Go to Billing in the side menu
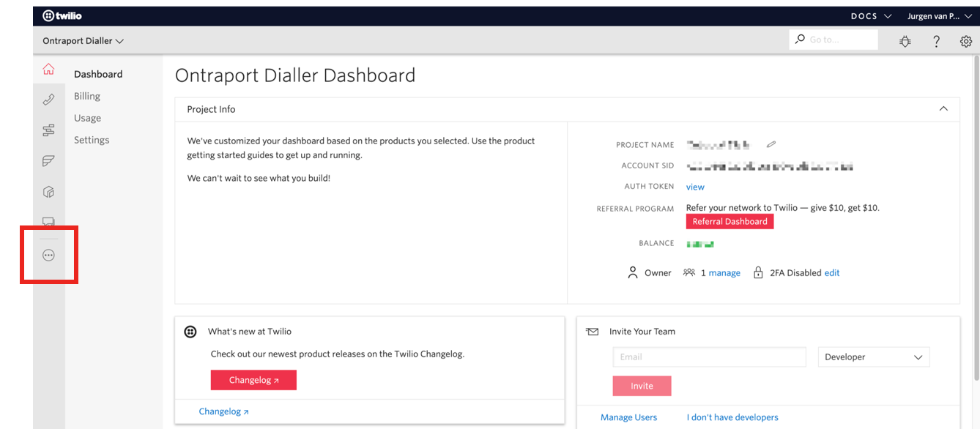This screenshot has width=980, height=429. [87, 96]
